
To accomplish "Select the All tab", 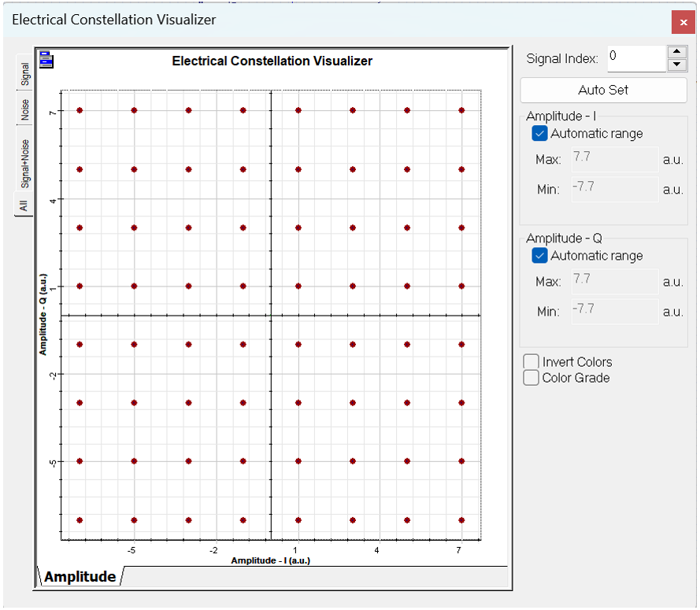I will (x=24, y=205).
